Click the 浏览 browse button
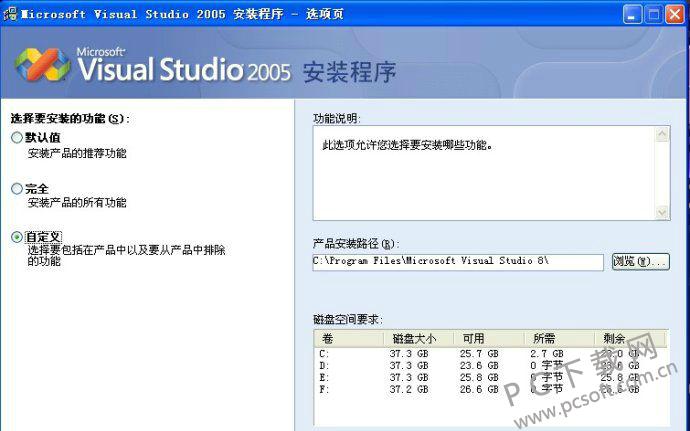The height and width of the screenshot is (431, 690). (641, 262)
